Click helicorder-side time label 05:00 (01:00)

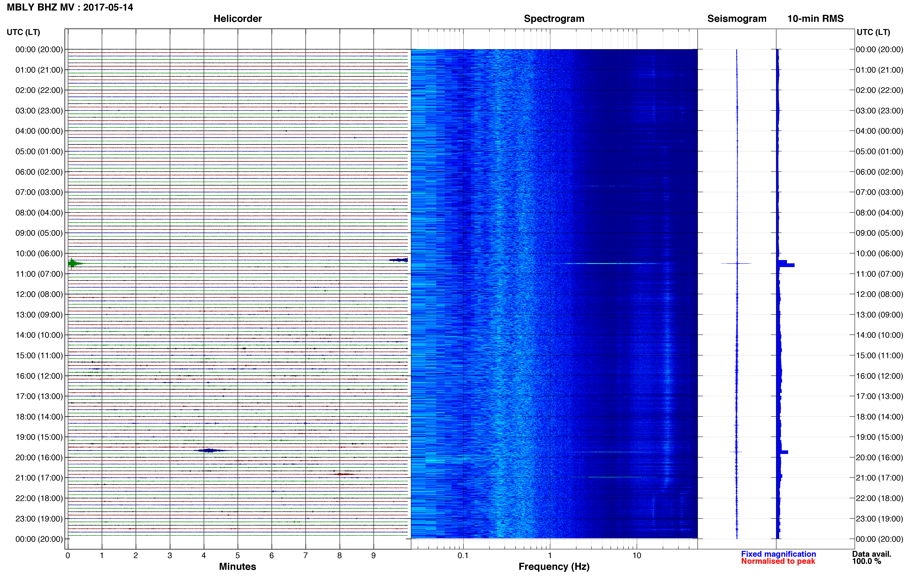tap(39, 151)
